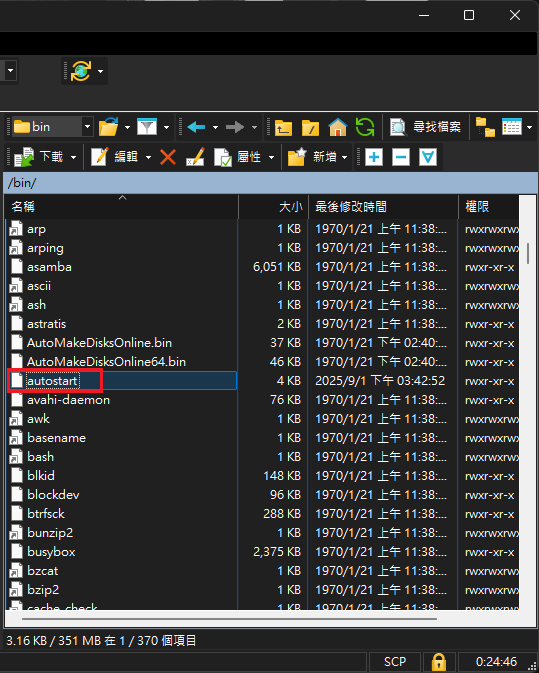
Task: Go to root directory folder icon
Action: 310,127
